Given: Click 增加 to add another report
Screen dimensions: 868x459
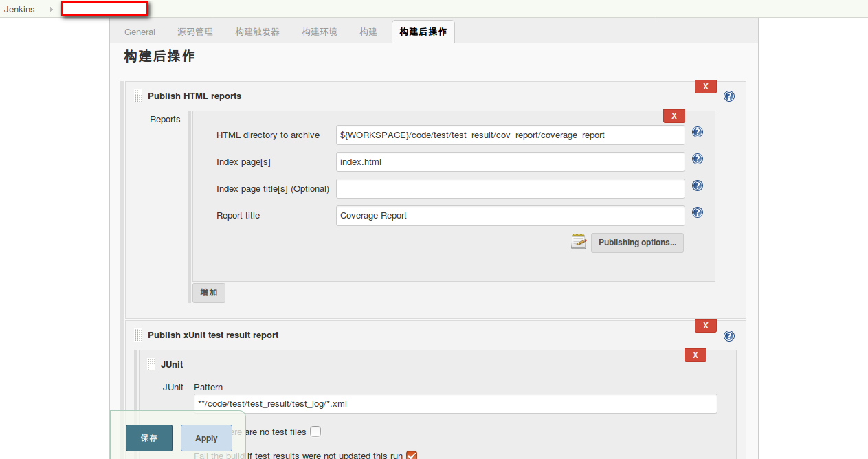Looking at the screenshot, I should pyautogui.click(x=209, y=293).
